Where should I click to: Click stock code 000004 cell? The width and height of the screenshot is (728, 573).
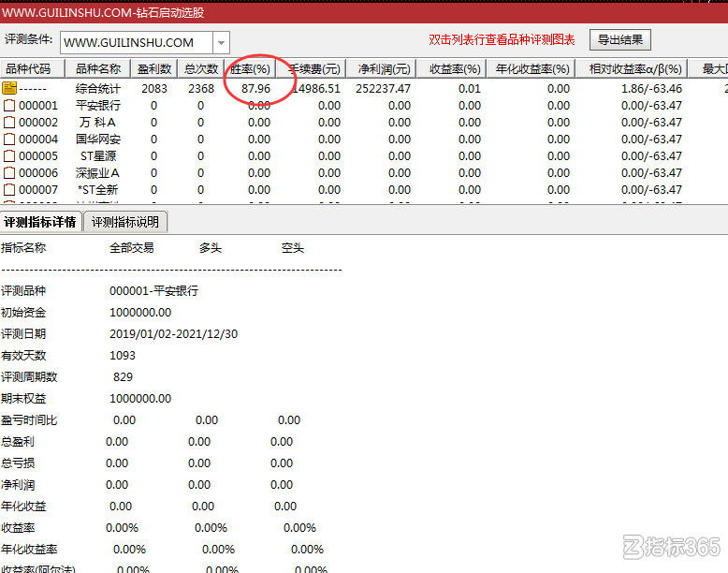[x=38, y=139]
